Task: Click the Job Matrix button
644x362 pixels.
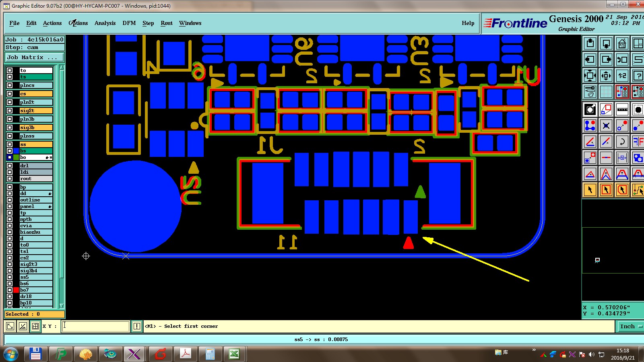Action: pyautogui.click(x=34, y=58)
